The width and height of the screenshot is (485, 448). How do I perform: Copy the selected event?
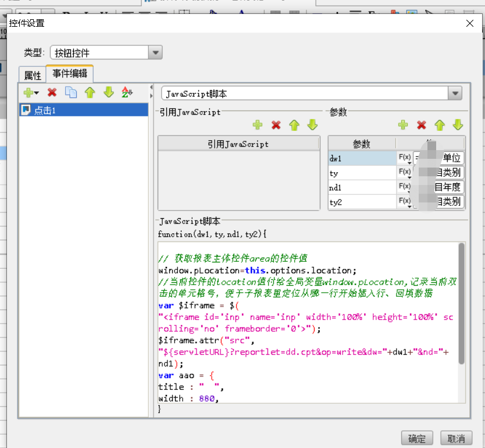coord(71,93)
